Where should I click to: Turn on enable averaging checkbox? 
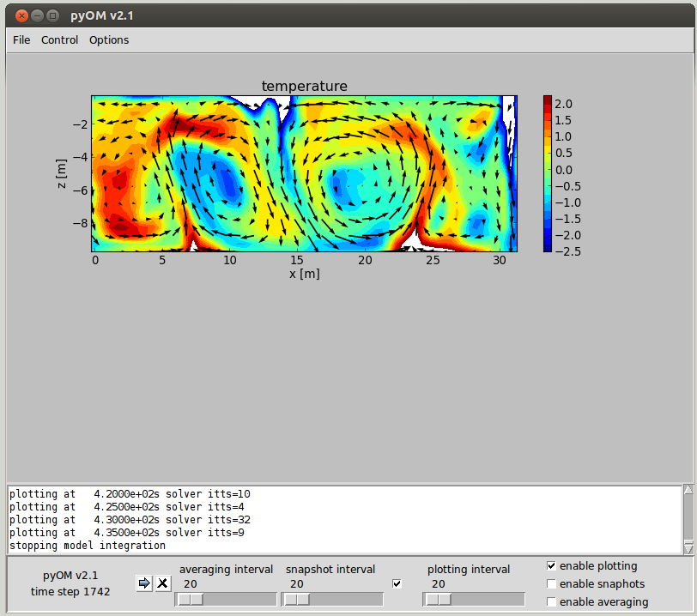point(551,602)
